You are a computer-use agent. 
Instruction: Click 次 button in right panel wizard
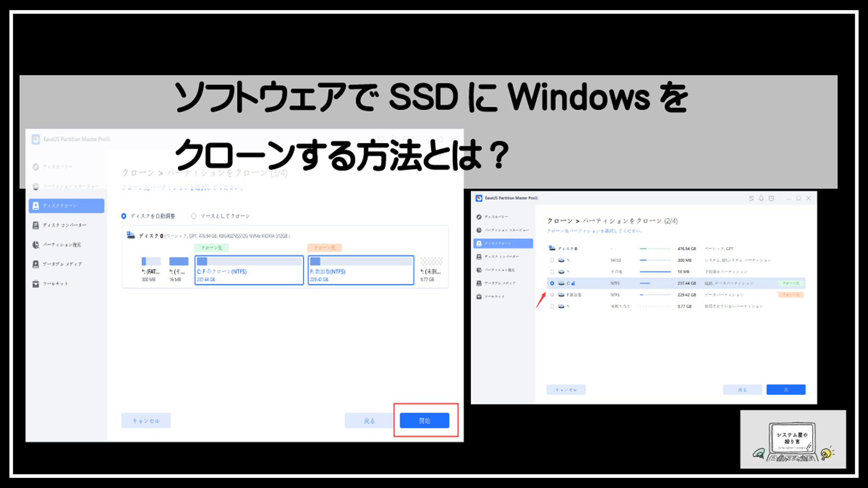point(786,389)
